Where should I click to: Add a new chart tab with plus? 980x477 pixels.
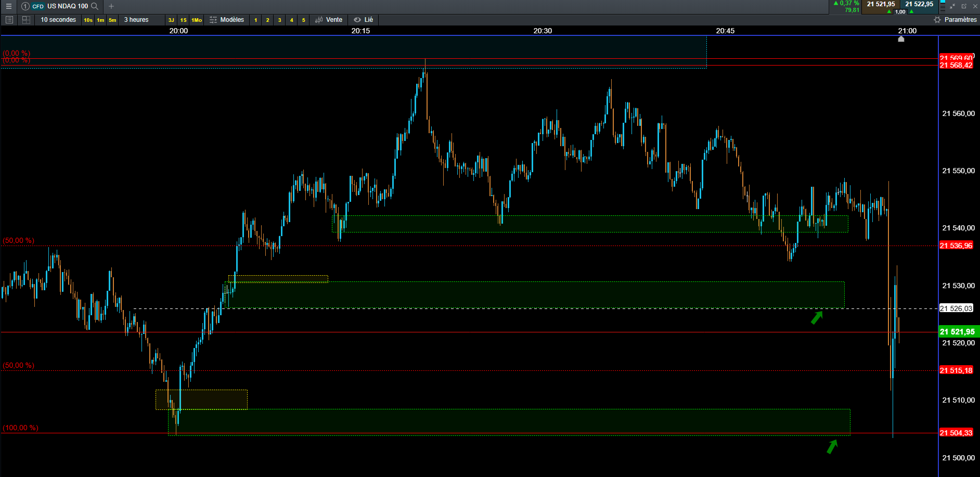(111, 6)
